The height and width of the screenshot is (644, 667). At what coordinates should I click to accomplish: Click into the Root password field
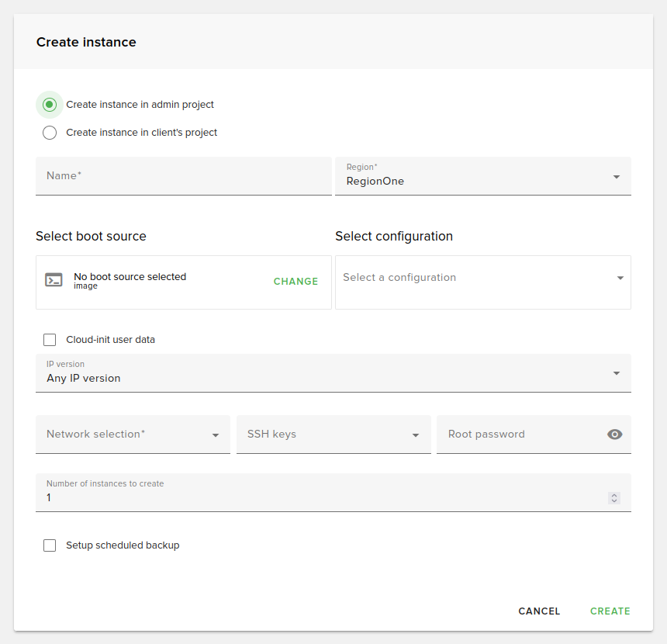tap(520, 435)
